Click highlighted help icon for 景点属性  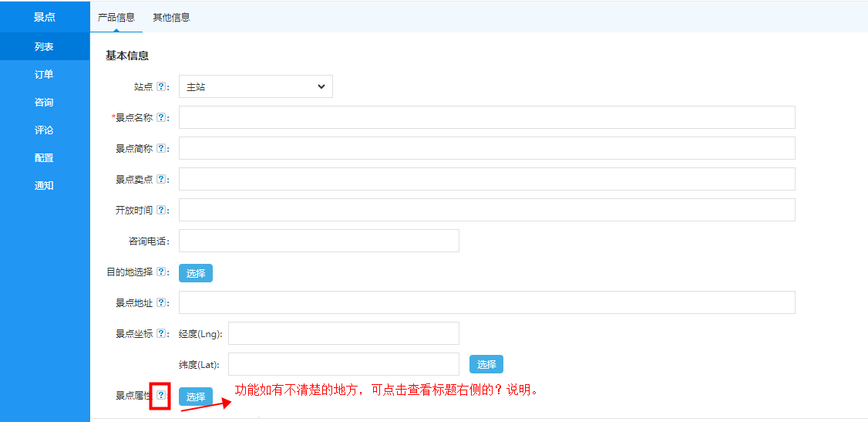[x=160, y=396]
